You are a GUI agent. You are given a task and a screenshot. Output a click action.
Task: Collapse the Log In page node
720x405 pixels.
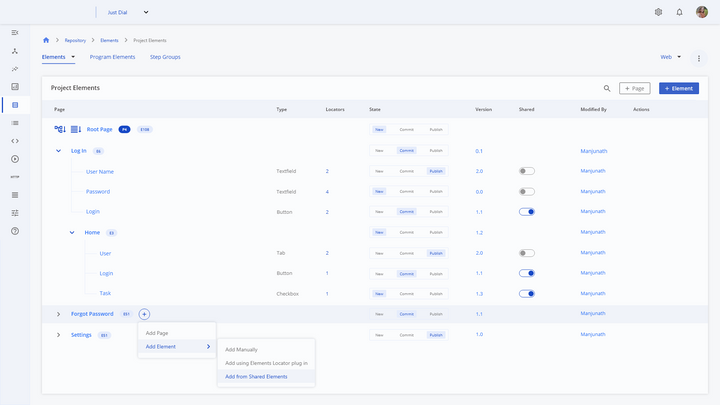coord(58,151)
